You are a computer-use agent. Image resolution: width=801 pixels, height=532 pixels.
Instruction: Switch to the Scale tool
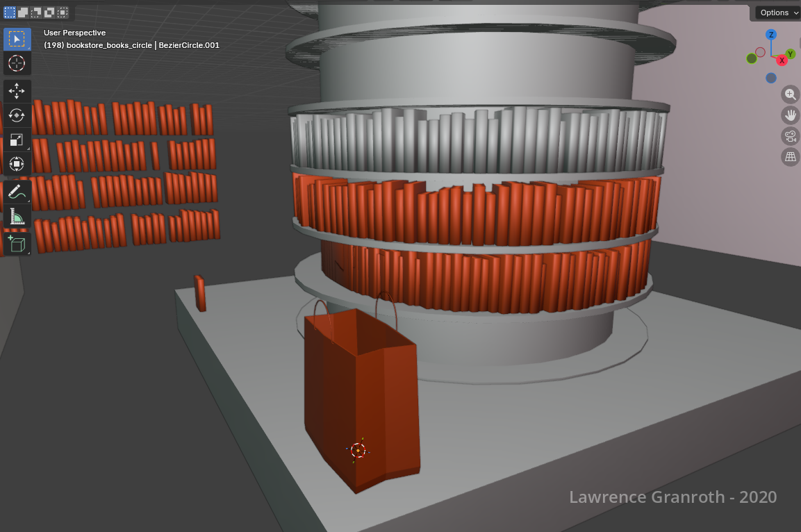tap(17, 140)
